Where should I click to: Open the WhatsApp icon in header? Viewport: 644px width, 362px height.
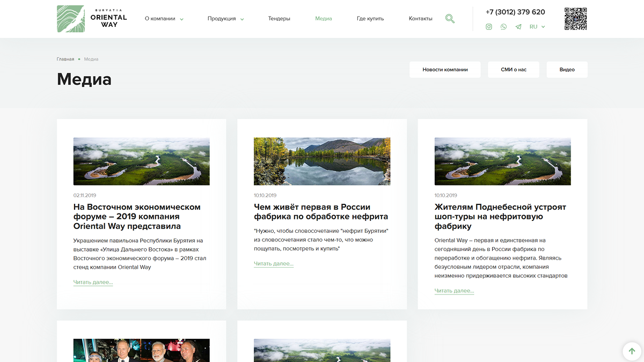[x=503, y=27]
